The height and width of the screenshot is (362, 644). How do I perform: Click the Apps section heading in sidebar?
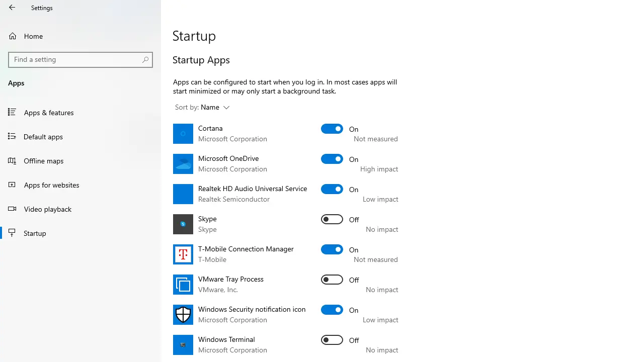point(16,83)
